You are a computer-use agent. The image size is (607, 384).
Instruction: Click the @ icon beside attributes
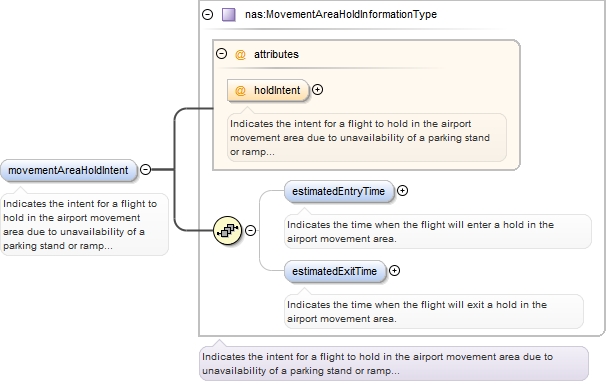click(x=240, y=55)
